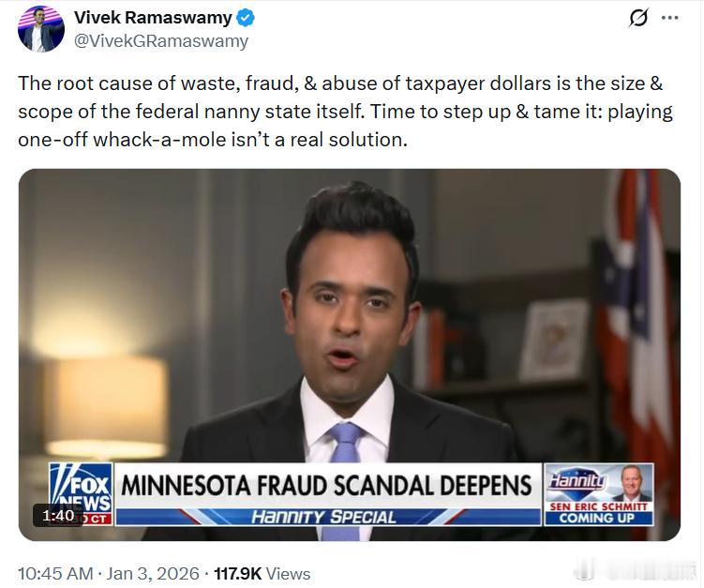Click the tweet text about federal nanny state
The image size is (704, 588).
click(345, 112)
